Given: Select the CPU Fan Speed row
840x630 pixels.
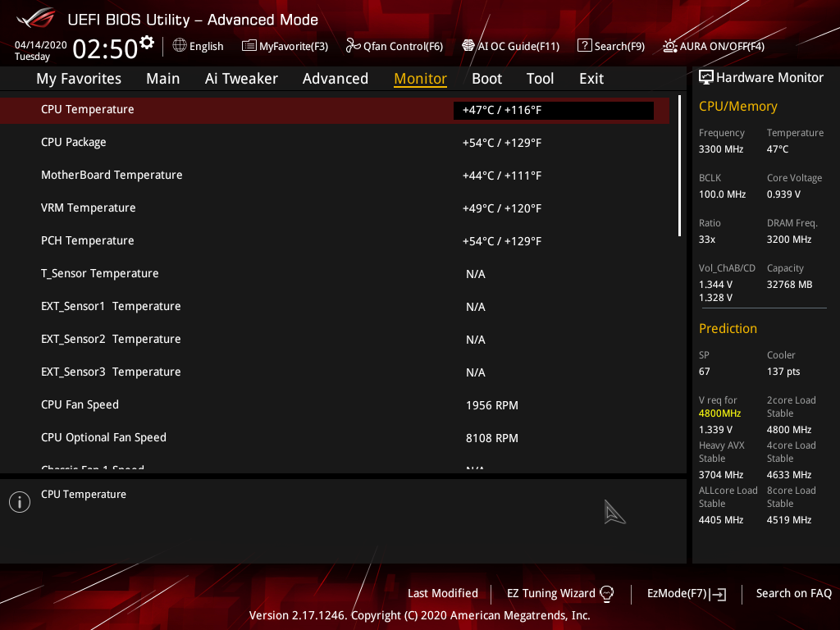Looking at the screenshot, I should tap(335, 405).
